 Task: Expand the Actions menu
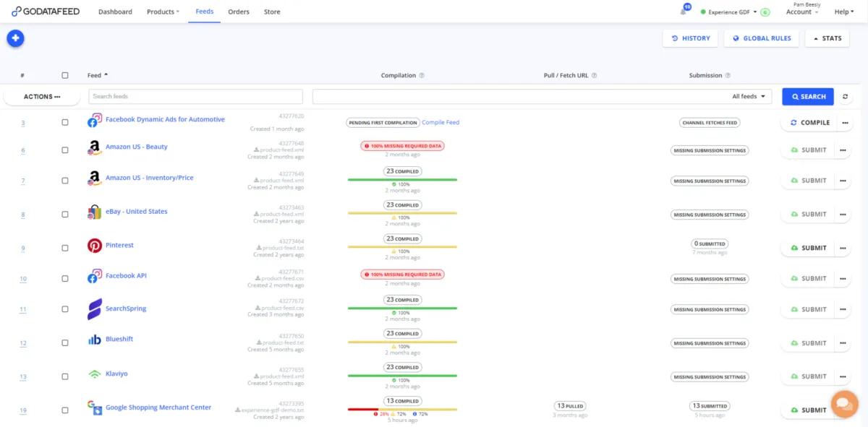[42, 97]
